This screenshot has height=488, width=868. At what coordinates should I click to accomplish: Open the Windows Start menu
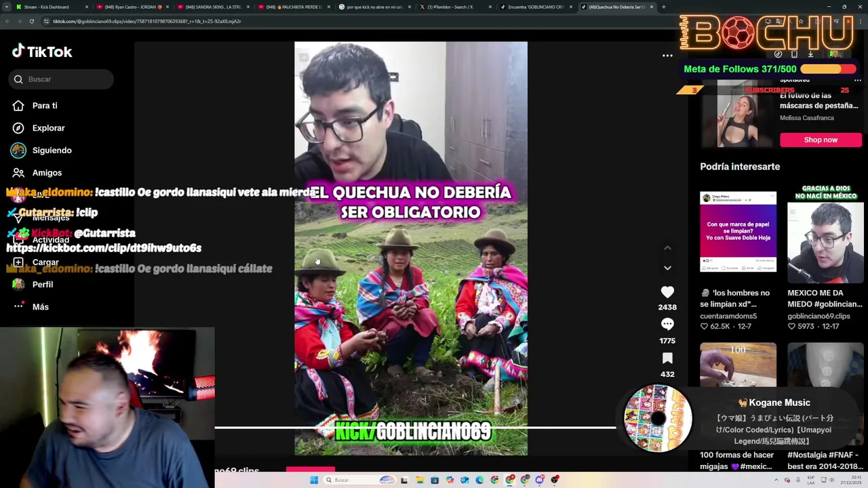[x=314, y=480]
